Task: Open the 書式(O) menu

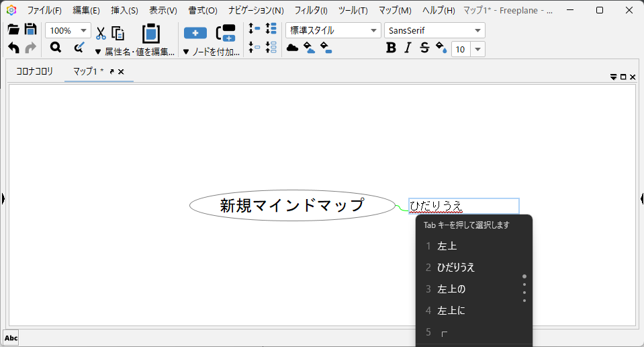Action: (203, 10)
